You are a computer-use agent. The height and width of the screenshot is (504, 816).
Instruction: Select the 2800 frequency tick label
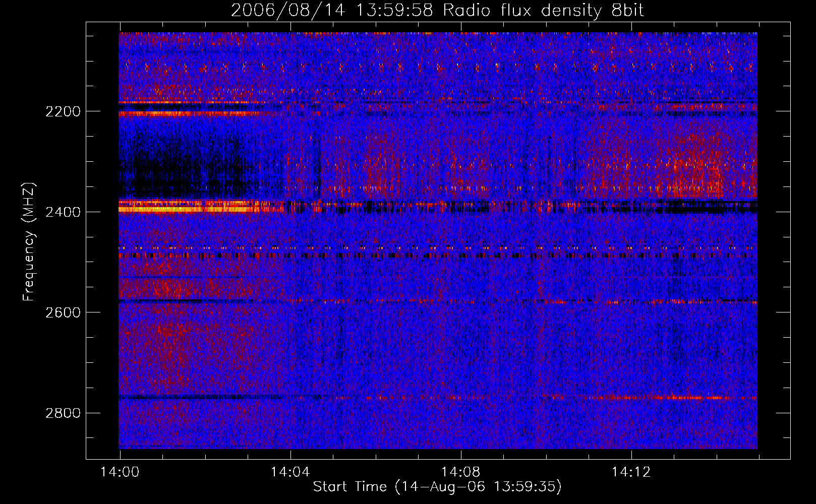tap(63, 413)
